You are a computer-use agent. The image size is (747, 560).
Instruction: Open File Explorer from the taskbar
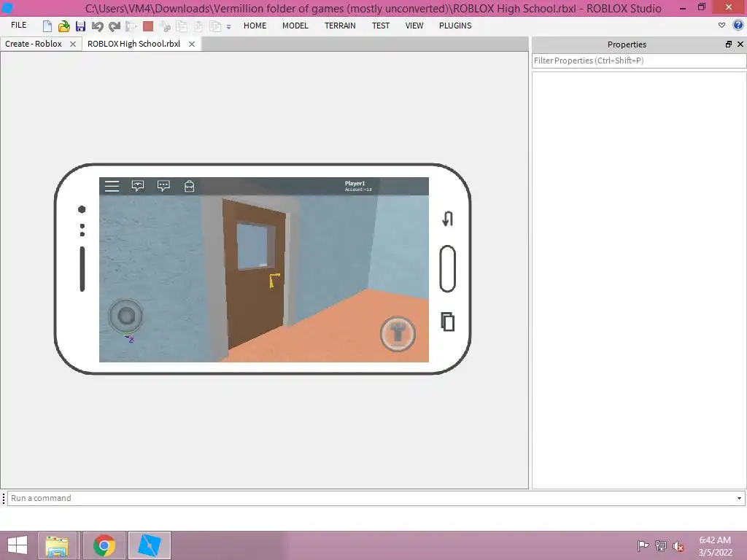57,545
